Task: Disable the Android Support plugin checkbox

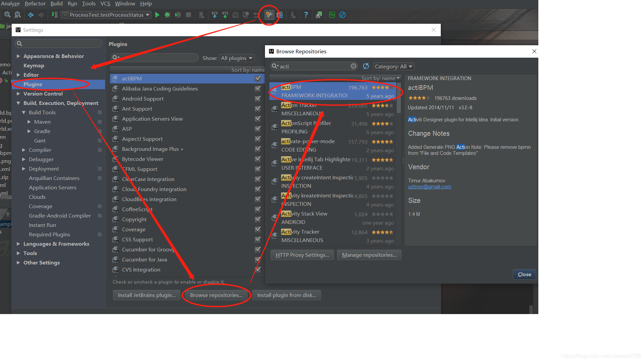Action: pos(258,99)
